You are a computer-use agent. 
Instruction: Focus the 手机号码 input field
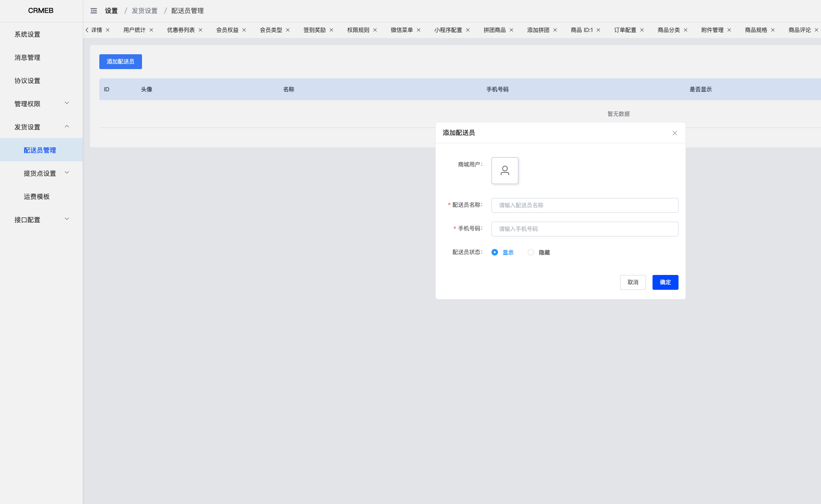pyautogui.click(x=585, y=229)
